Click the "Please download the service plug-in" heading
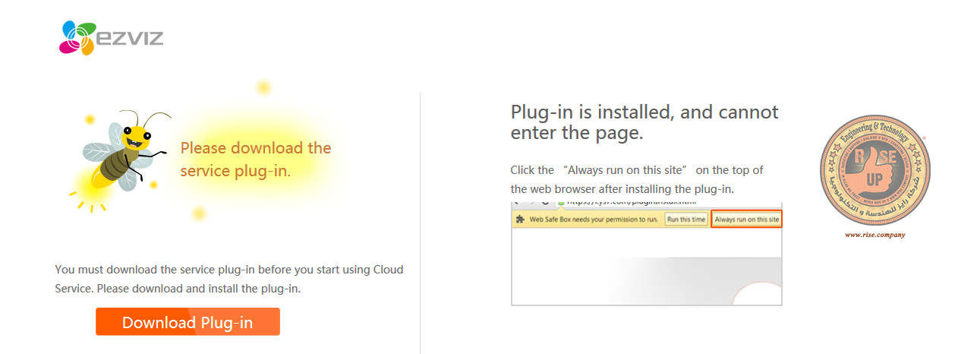Image resolution: width=980 pixels, height=354 pixels. [x=256, y=160]
